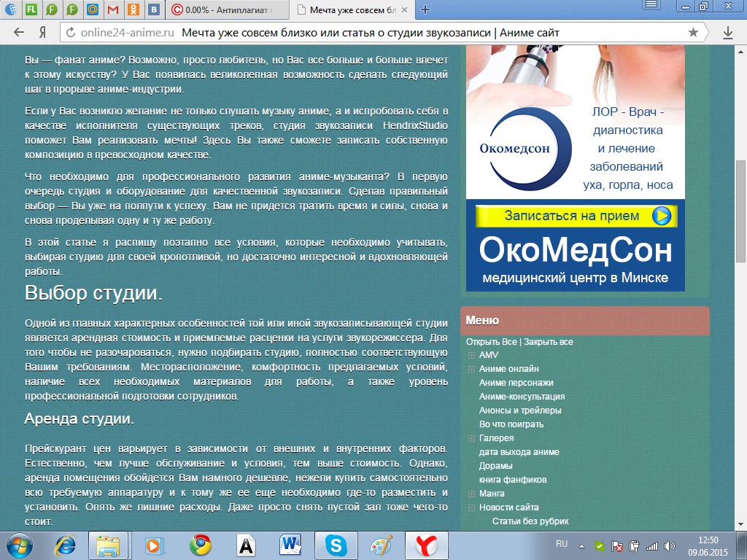747x560 pixels.
Task: Switch to the pinned VK tab
Action: tap(153, 9)
